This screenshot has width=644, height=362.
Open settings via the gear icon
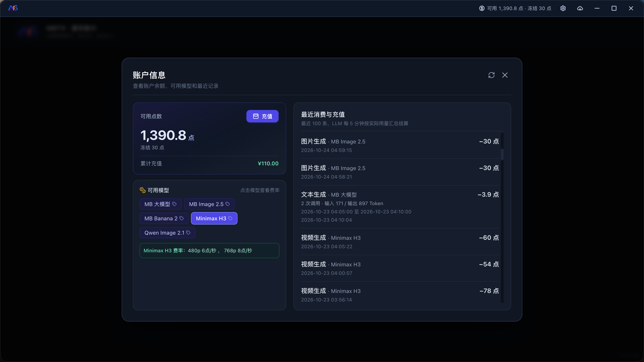tap(563, 8)
